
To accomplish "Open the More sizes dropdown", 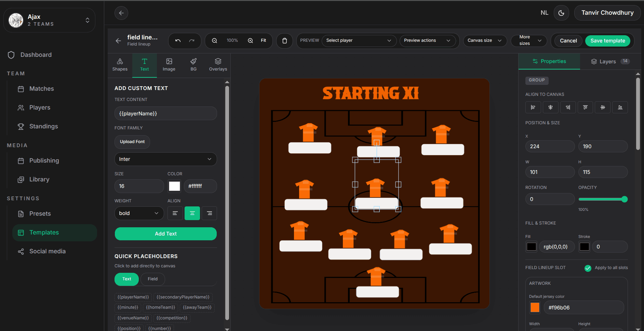I will pyautogui.click(x=528, y=40).
